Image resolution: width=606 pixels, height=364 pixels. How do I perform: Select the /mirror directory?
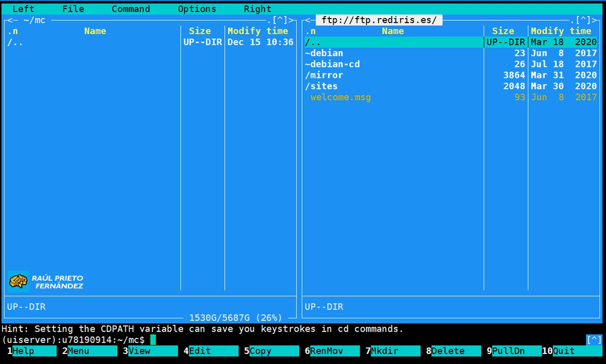click(x=324, y=75)
